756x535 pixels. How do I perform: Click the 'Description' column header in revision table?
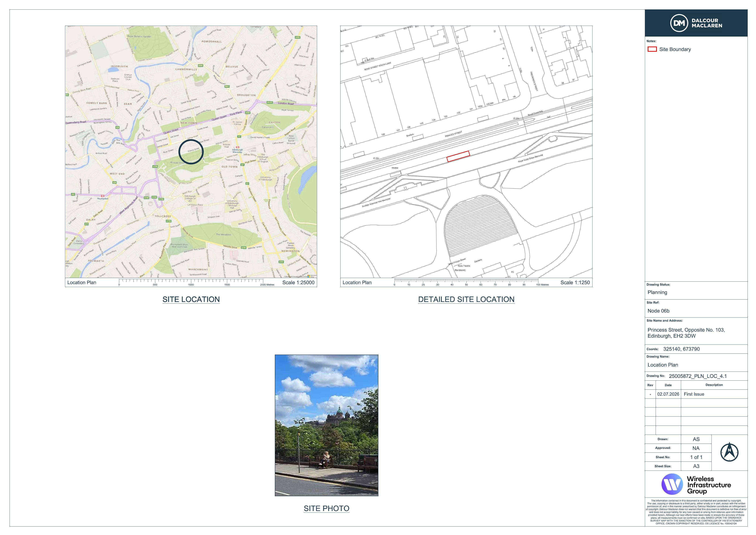pyautogui.click(x=714, y=385)
